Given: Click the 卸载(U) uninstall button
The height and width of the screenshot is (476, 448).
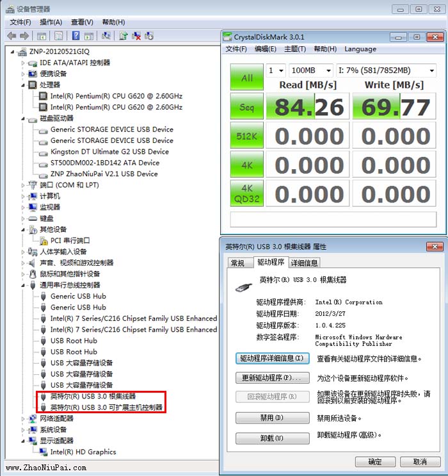Looking at the screenshot, I should pos(273,438).
